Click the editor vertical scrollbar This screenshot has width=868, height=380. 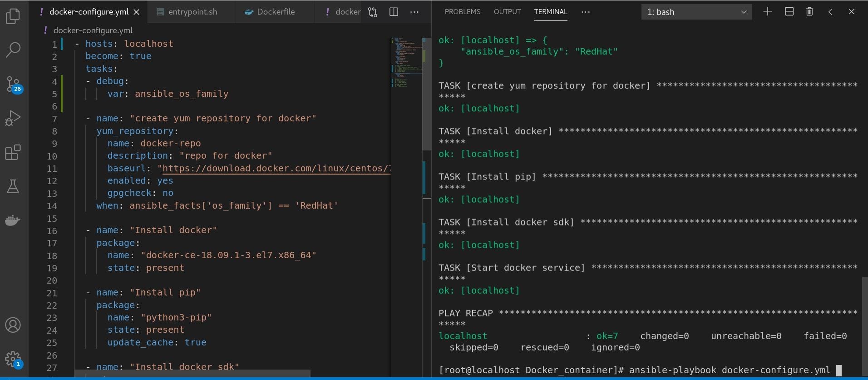point(427,94)
